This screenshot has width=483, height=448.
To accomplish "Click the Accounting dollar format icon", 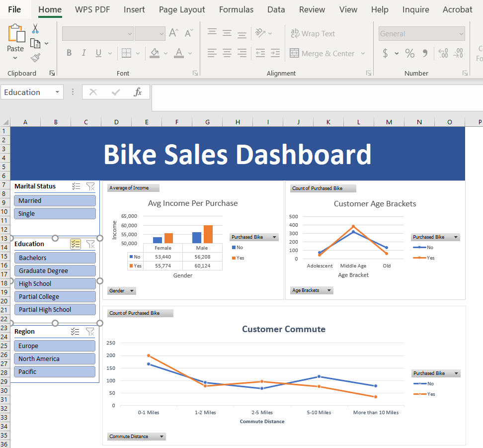I will [x=385, y=53].
